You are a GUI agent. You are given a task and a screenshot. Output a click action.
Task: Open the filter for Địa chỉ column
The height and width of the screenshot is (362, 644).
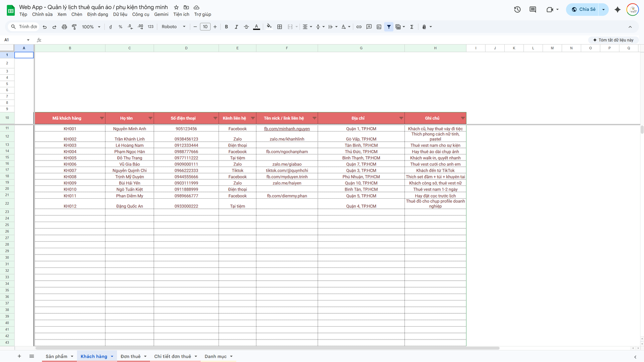[x=401, y=118]
